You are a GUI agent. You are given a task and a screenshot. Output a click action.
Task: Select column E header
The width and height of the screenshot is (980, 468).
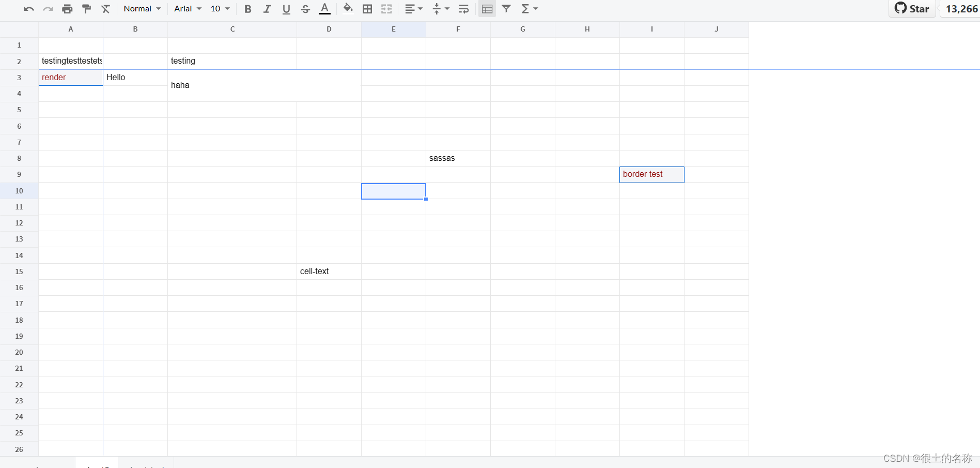click(394, 29)
